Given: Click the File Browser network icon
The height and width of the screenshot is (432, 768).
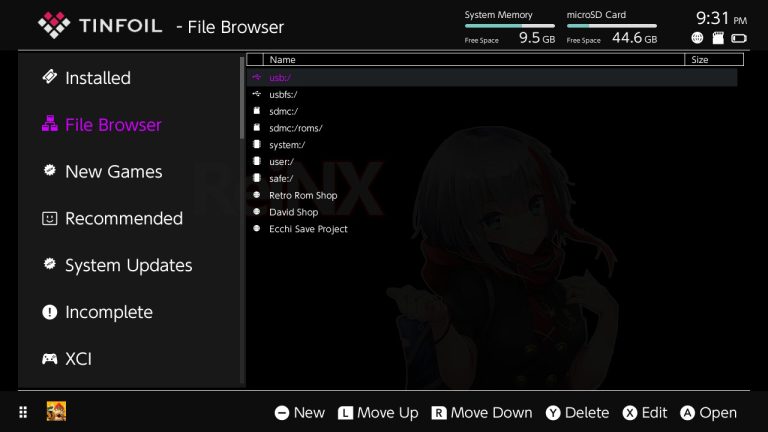Looking at the screenshot, I should [49, 125].
